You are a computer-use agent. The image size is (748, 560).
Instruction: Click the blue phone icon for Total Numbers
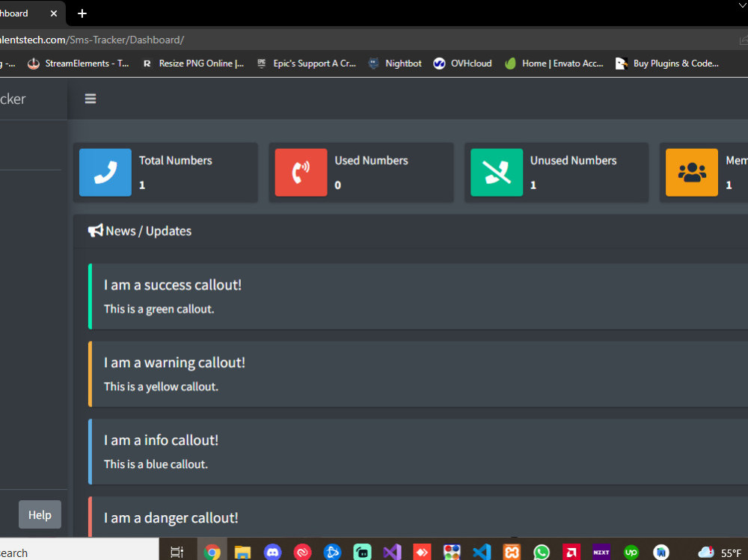[x=105, y=172]
